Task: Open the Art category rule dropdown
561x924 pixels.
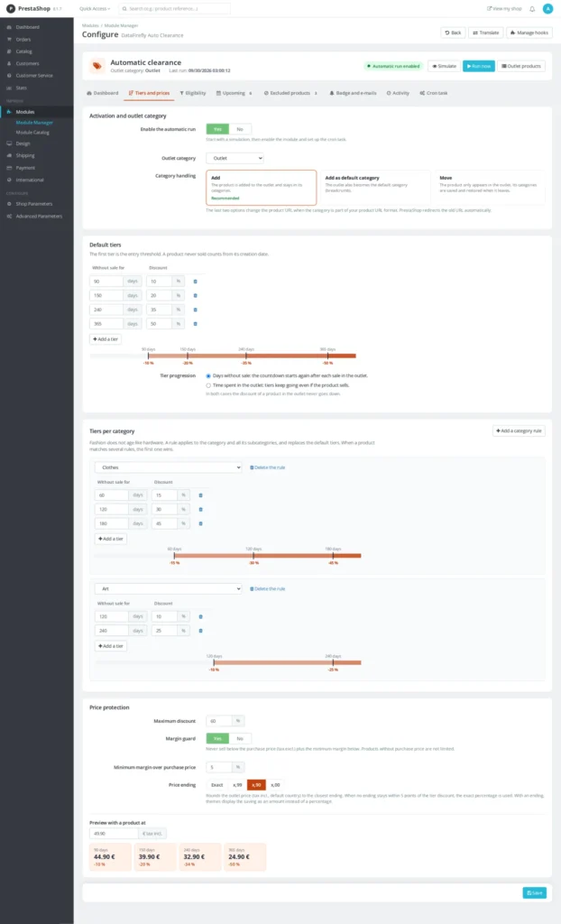Action: (x=168, y=588)
